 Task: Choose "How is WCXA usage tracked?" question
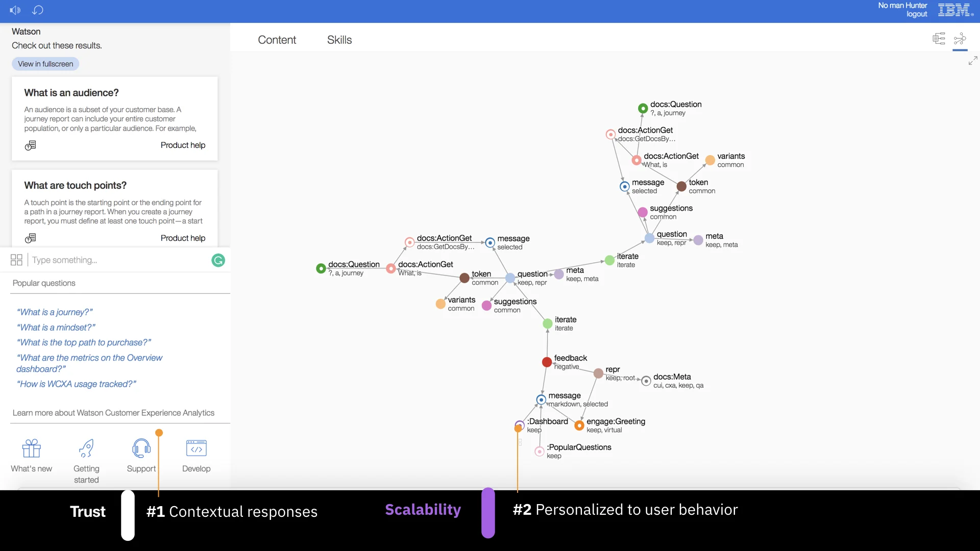pos(77,384)
